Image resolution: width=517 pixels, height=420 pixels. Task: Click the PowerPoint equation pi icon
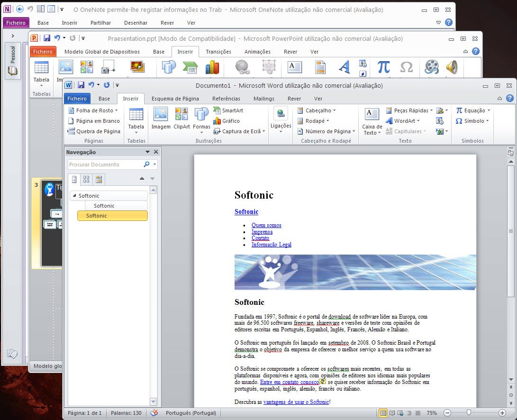(383, 67)
